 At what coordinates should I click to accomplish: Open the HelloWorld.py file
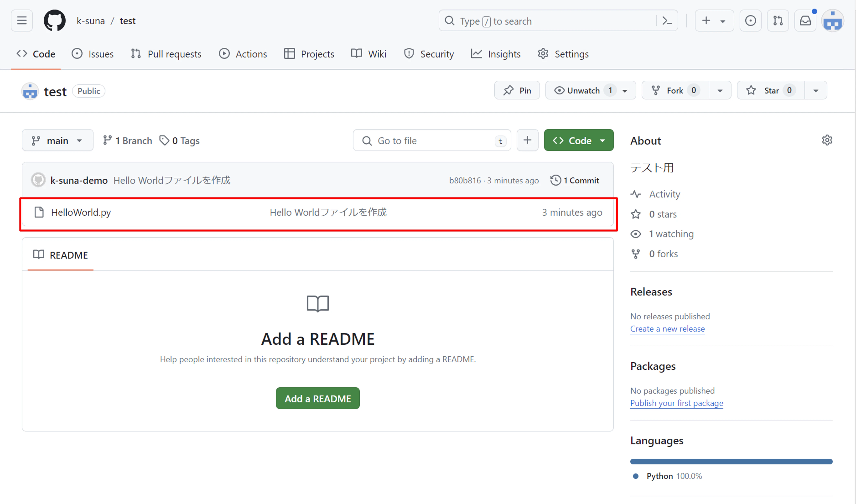pyautogui.click(x=81, y=212)
